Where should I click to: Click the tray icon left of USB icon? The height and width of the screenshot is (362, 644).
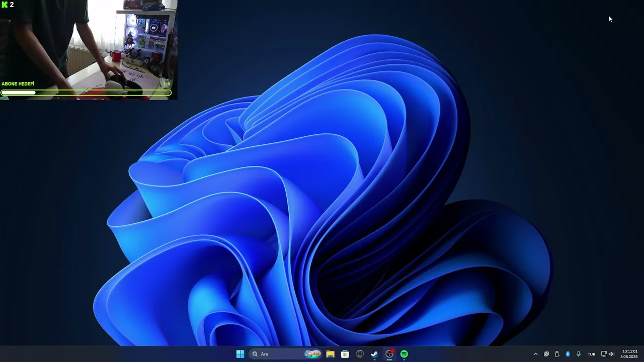coord(546,354)
